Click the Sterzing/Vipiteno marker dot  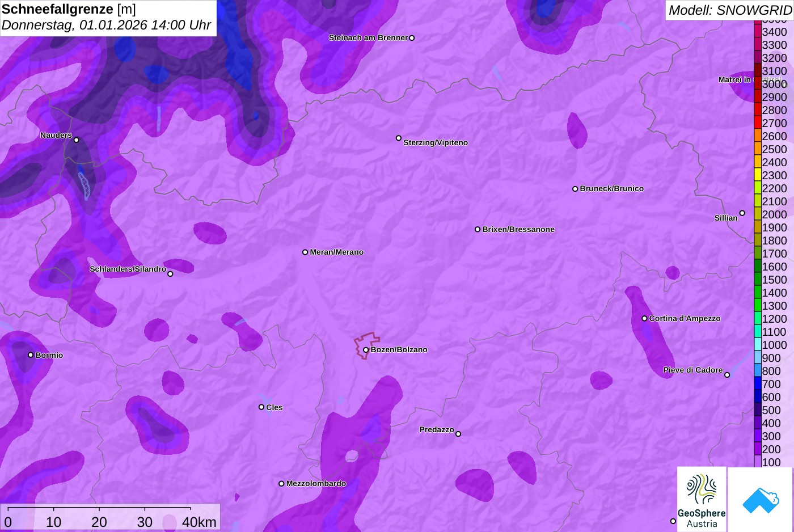tap(399, 138)
